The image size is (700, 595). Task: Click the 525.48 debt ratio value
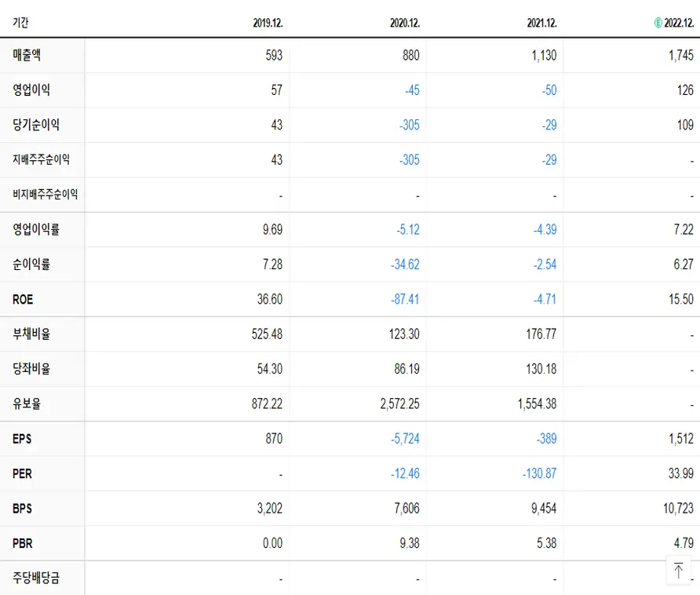coord(267,334)
